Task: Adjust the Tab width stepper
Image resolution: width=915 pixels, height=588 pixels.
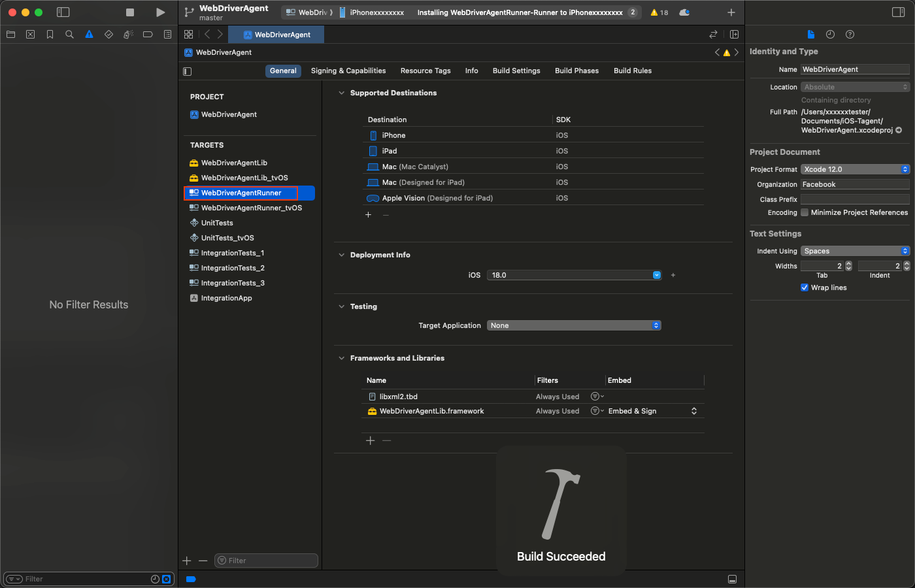Action: 849,266
